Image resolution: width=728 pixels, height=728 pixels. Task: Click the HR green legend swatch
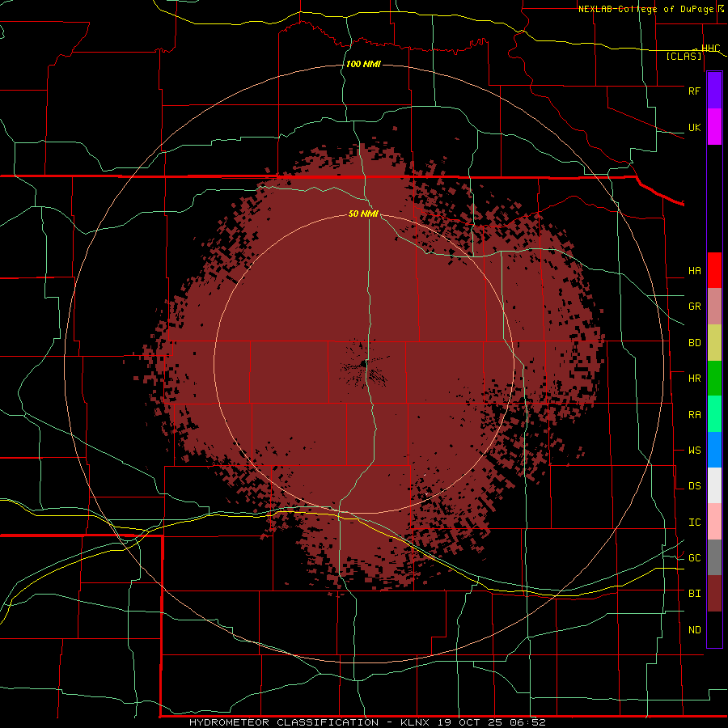click(714, 379)
